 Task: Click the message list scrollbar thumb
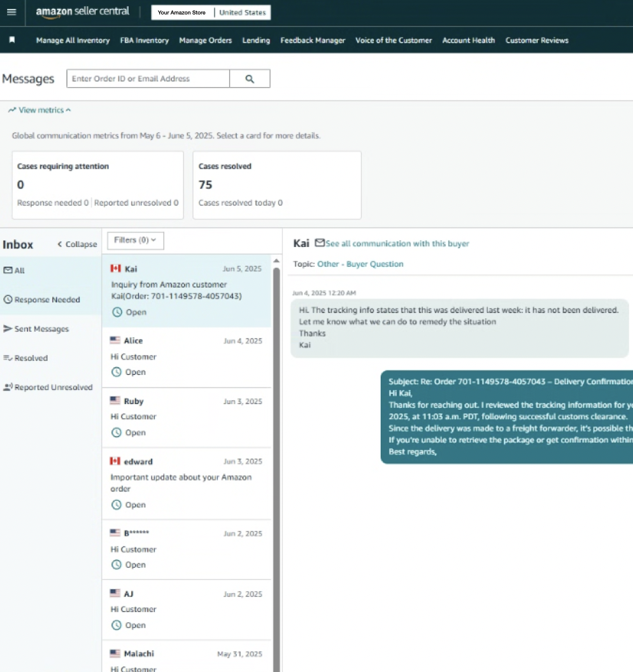276,469
